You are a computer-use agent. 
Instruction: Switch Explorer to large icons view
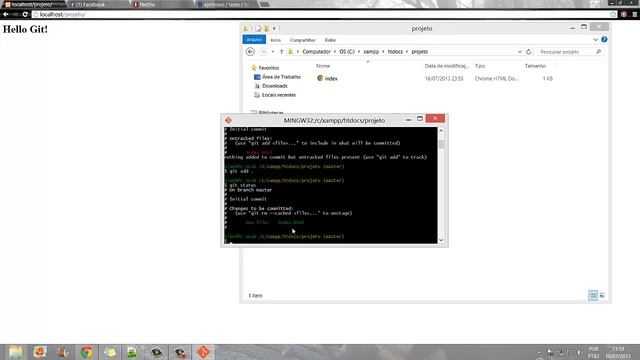(602, 295)
